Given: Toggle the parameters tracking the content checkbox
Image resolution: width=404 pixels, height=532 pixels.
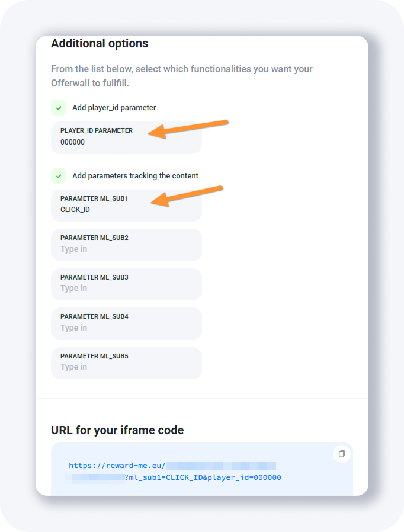Looking at the screenshot, I should coord(59,176).
